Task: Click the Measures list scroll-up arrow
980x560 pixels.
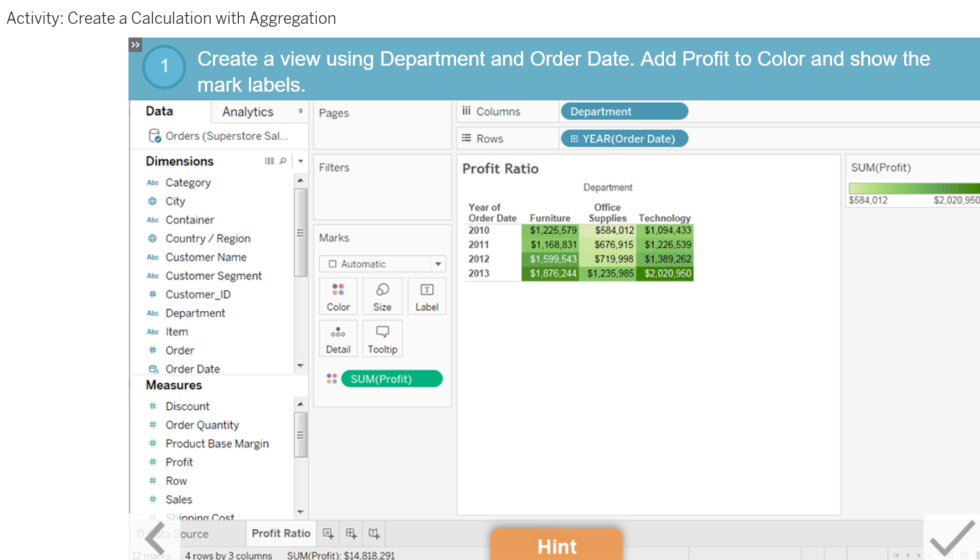Action: [x=301, y=403]
